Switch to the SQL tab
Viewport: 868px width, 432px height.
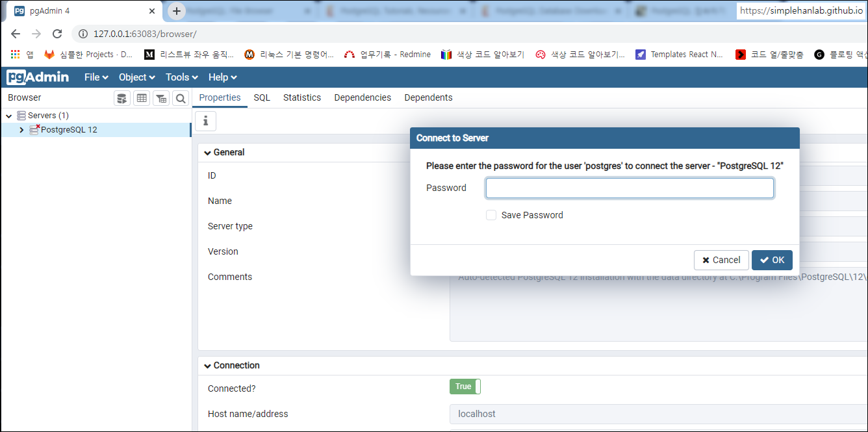pos(262,97)
